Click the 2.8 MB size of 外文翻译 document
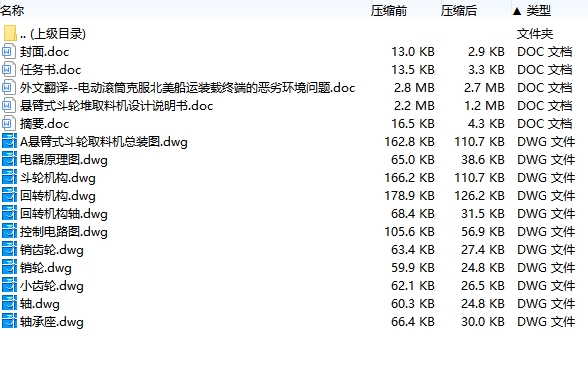The height and width of the screenshot is (365, 588). 414,88
